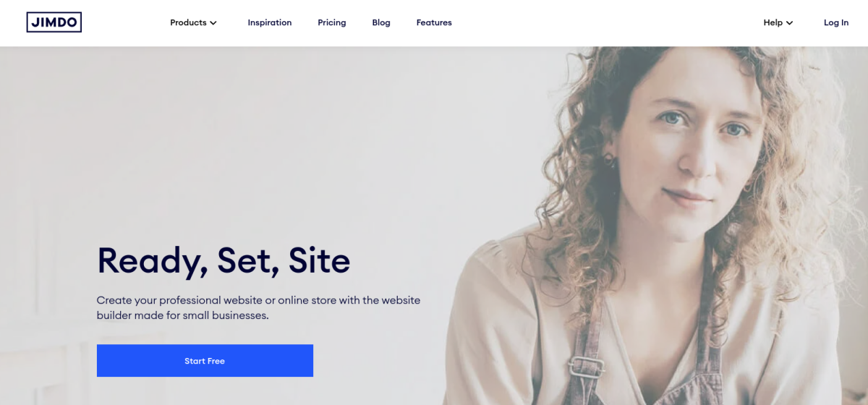Click the 'online store' words in the description
Screen dimensions: 868x405
pyautogui.click(x=308, y=300)
